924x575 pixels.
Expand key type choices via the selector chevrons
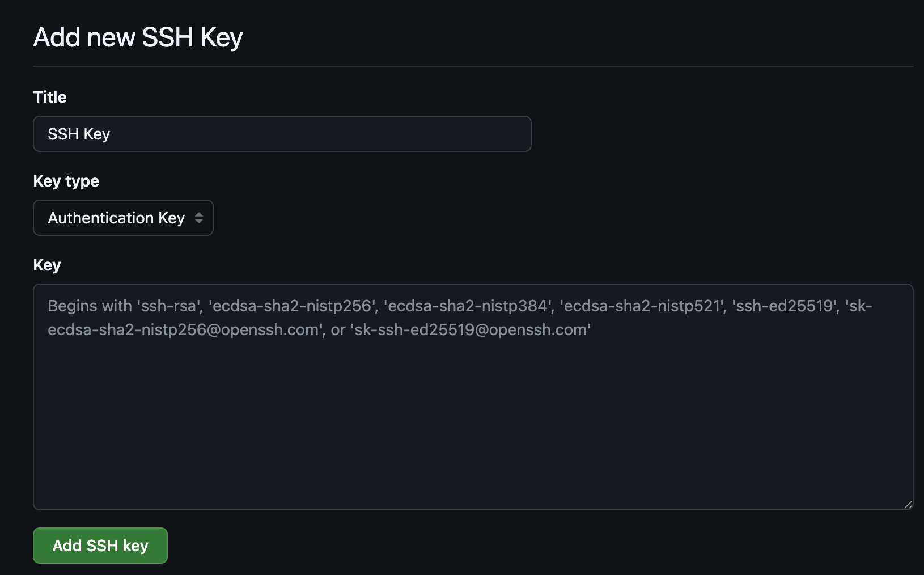(x=199, y=218)
